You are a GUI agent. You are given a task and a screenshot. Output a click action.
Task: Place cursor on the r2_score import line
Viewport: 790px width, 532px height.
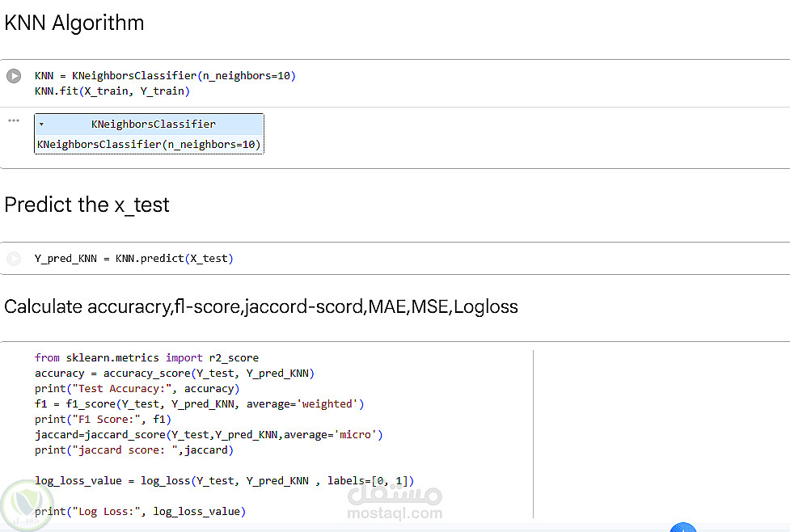click(x=146, y=357)
